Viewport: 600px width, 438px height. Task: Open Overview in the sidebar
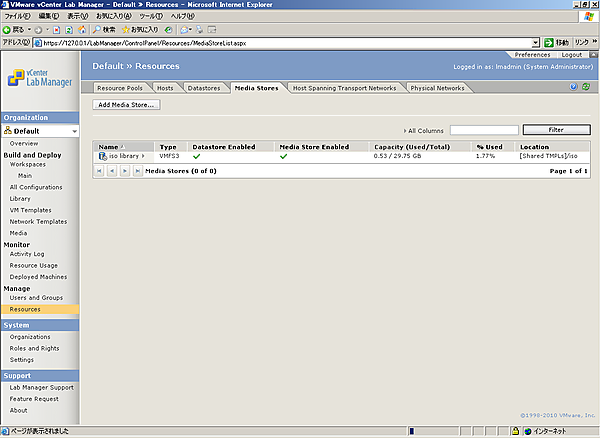(24, 143)
